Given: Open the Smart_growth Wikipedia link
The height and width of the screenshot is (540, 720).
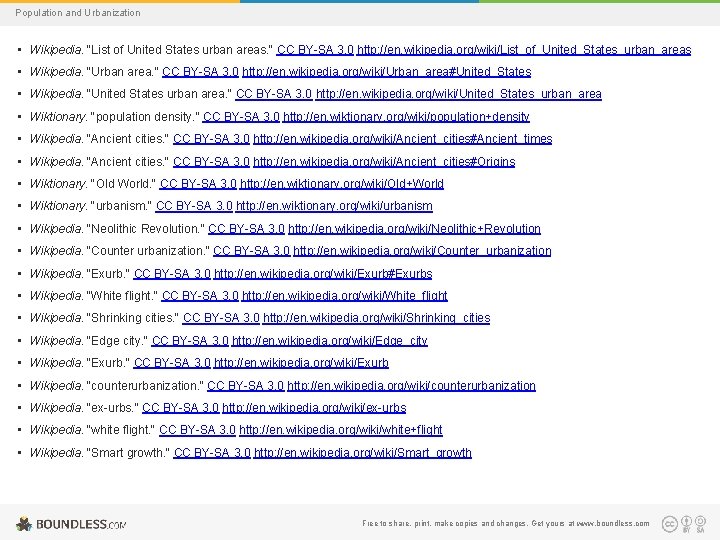Looking at the screenshot, I should (363, 453).
